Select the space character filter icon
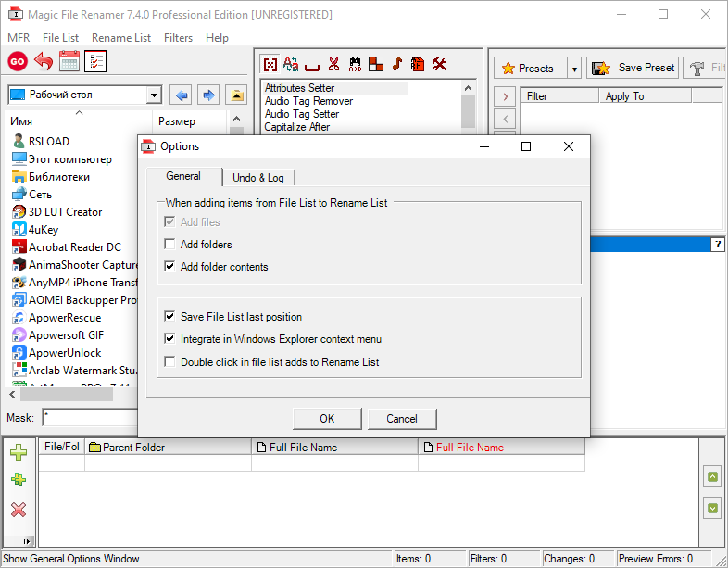Viewport: 728px width, 568px height. tap(312, 67)
